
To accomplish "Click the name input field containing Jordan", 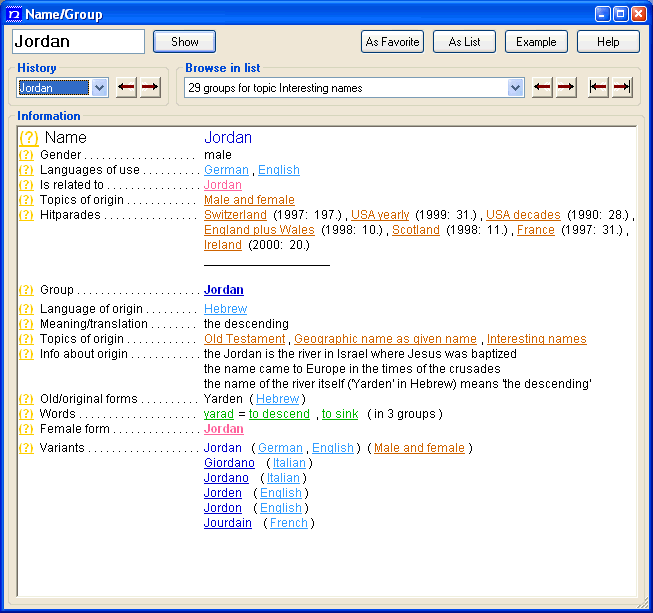I will coord(78,42).
